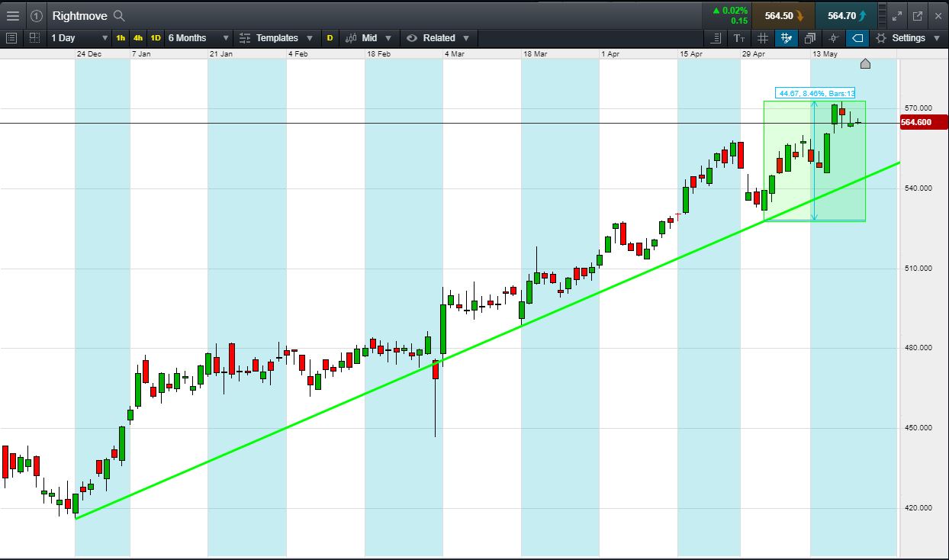This screenshot has width=949, height=560.
Task: Click the green measurement box label 44.67, 8.46%
Action: [815, 93]
